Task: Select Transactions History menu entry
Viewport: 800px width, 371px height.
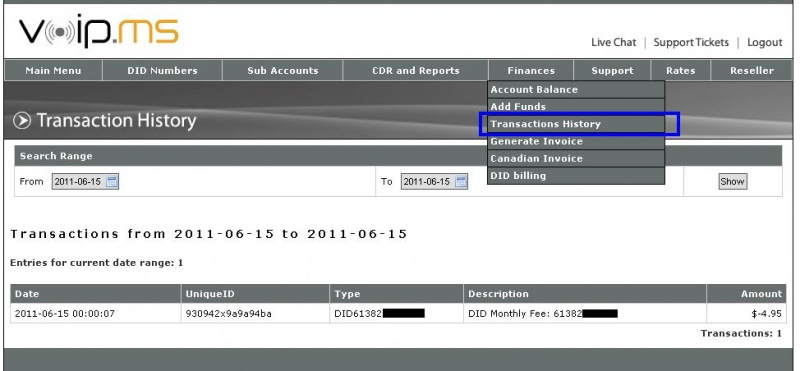Action: 576,124
